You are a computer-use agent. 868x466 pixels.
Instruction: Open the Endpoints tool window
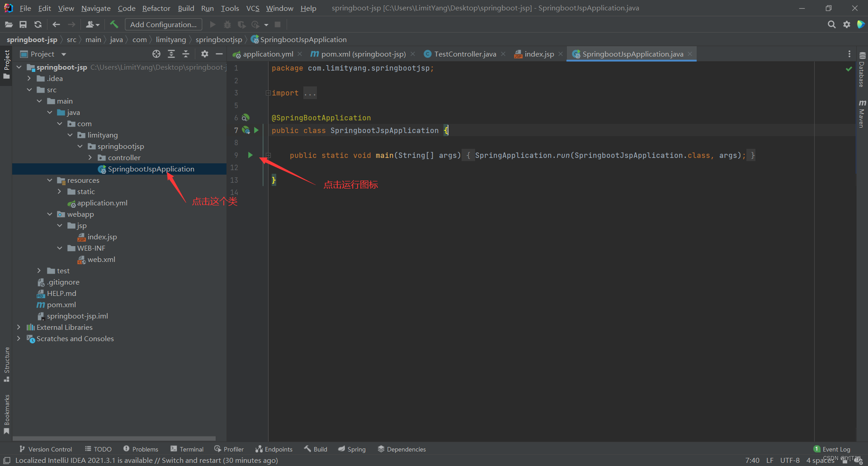point(274,449)
